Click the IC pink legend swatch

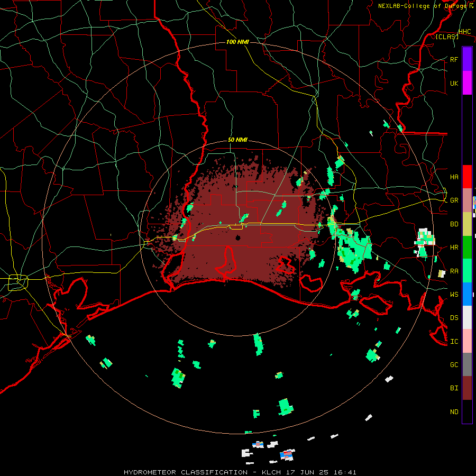click(467, 341)
